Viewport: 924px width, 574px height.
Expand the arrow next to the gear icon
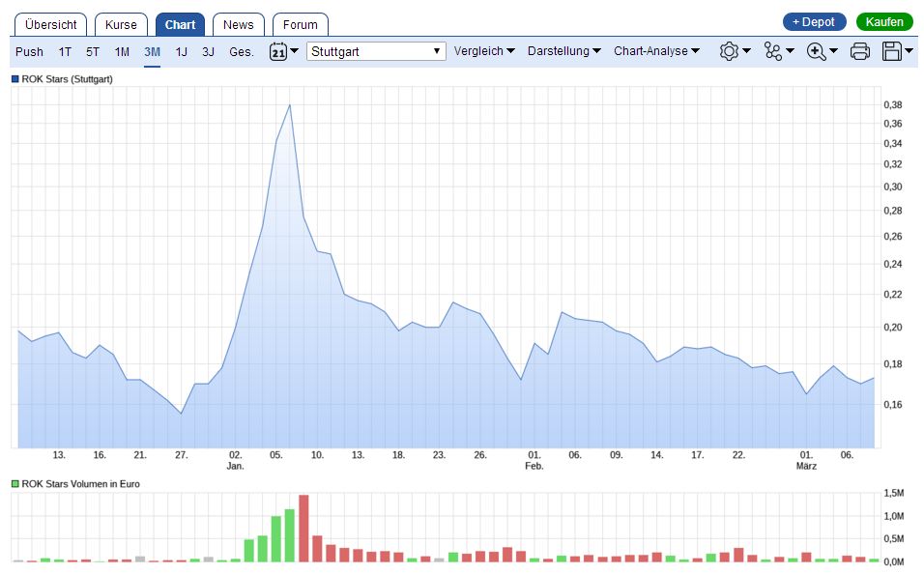(746, 50)
